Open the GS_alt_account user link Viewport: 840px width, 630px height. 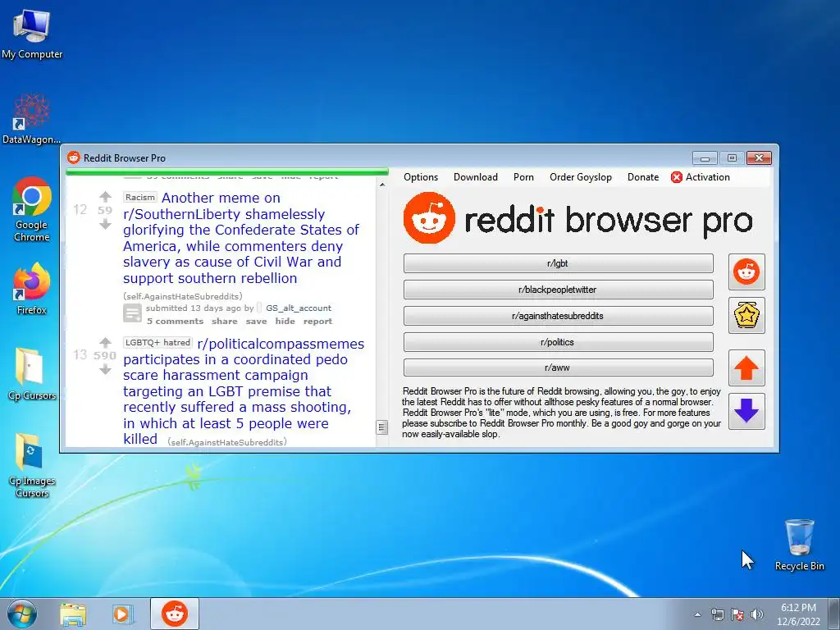pyautogui.click(x=299, y=308)
